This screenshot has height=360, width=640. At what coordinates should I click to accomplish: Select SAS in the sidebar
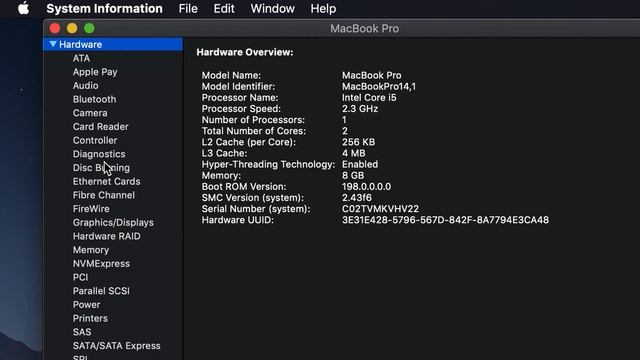(82, 332)
